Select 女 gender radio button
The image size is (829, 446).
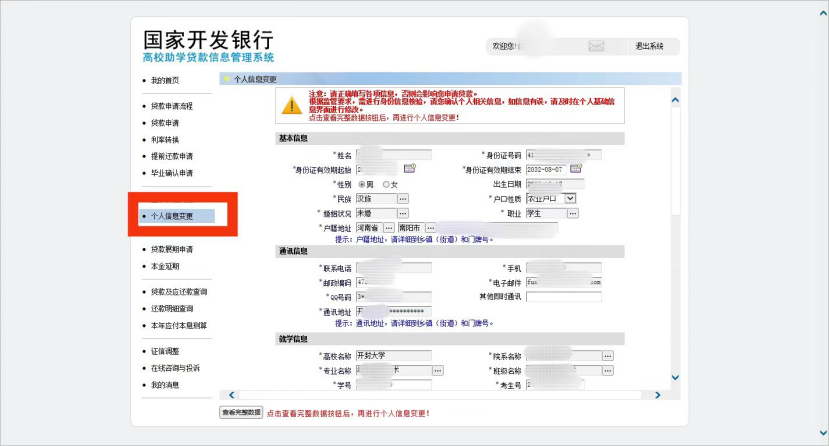tap(386, 184)
